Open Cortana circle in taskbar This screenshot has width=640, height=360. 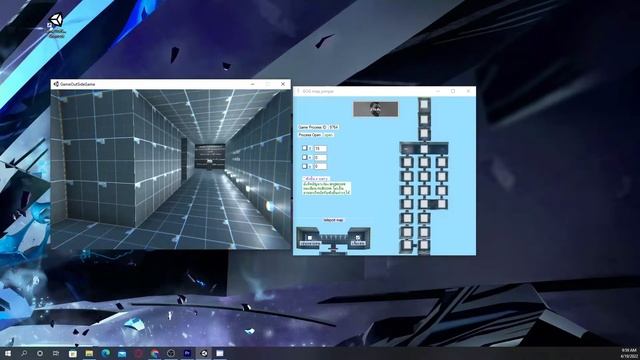click(40, 353)
